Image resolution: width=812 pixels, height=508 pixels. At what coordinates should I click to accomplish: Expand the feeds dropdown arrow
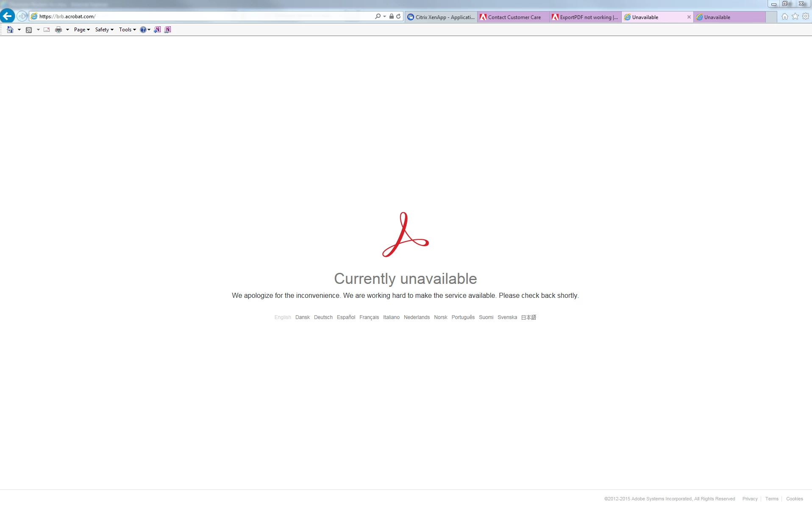38,30
